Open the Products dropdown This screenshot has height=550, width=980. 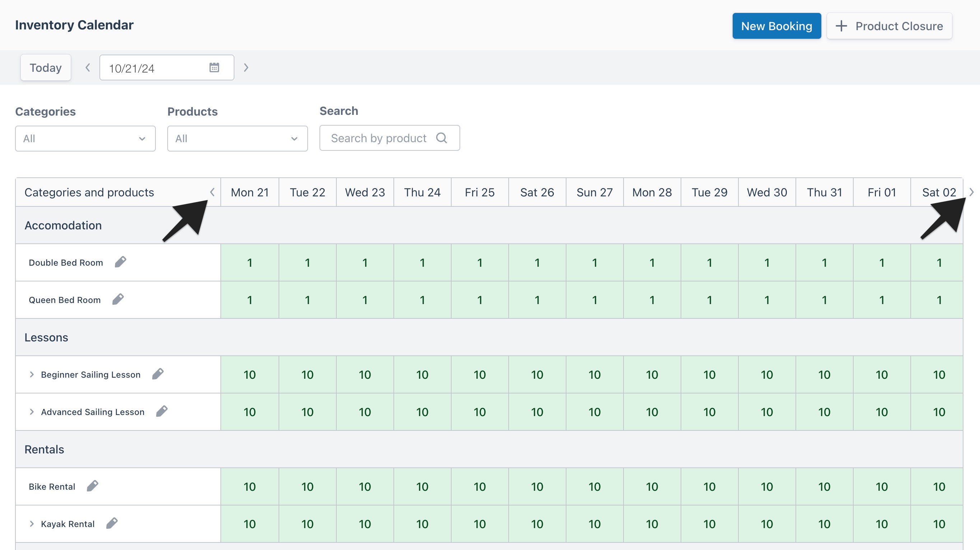(237, 139)
